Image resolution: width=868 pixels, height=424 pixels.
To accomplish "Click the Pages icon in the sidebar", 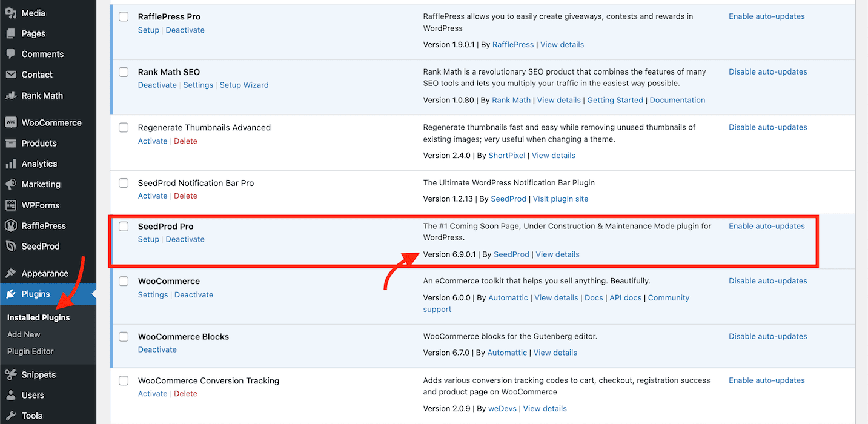I will (x=10, y=33).
